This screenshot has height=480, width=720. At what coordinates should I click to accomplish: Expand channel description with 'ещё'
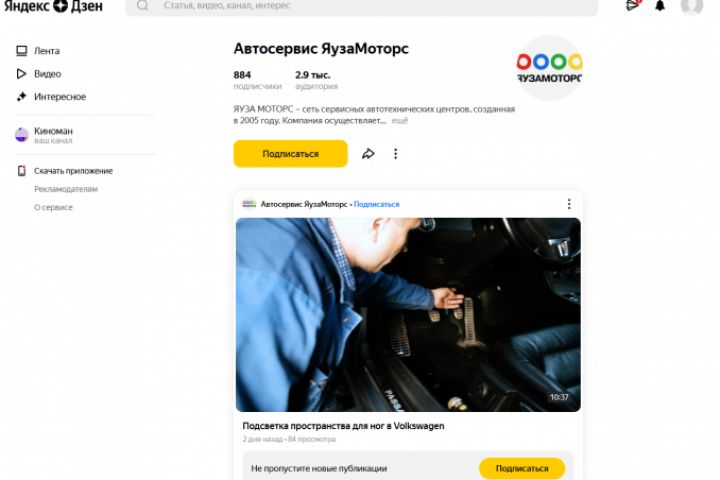tap(399, 121)
